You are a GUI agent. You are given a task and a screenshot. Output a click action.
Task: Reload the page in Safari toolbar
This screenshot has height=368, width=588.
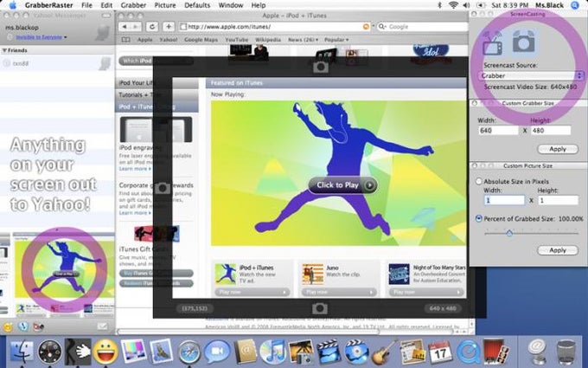coord(152,27)
